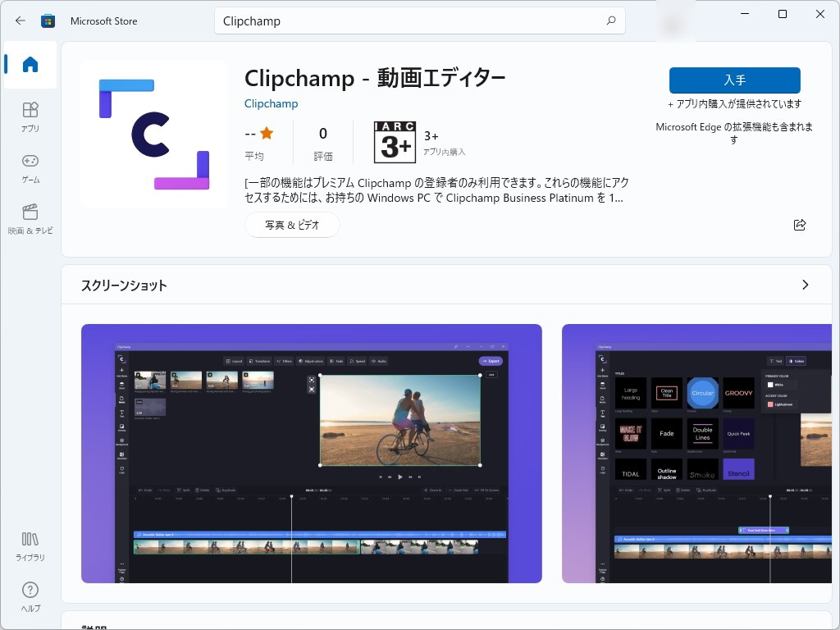Expand the スクリーンショット section with the chevron
The image size is (840, 630).
pos(805,285)
